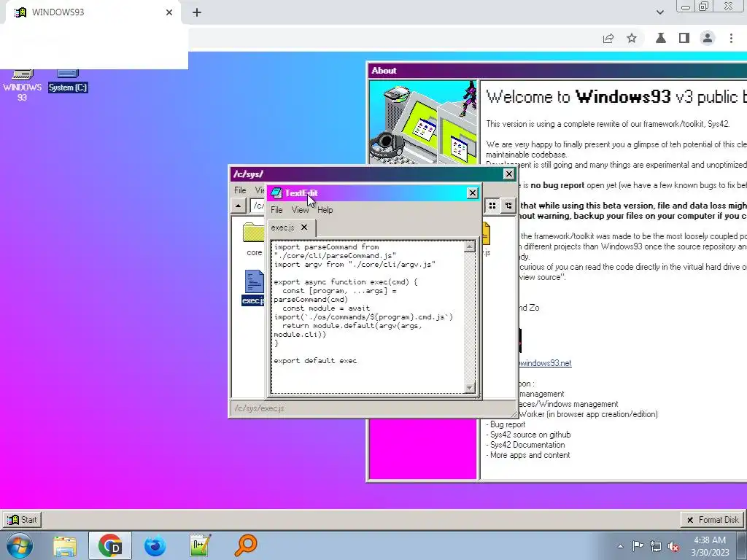The height and width of the screenshot is (560, 747).
Task: Close the WINDOWS93 browser tab
Action: tap(169, 12)
